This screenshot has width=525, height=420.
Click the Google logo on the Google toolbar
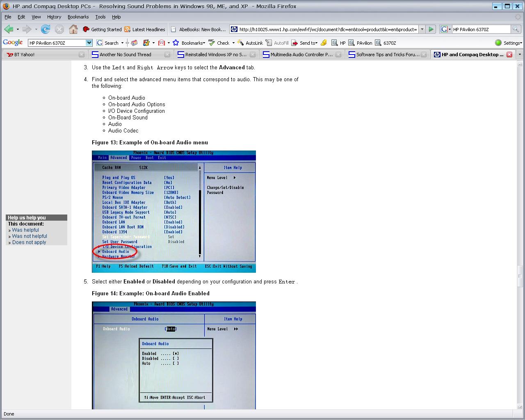click(13, 43)
